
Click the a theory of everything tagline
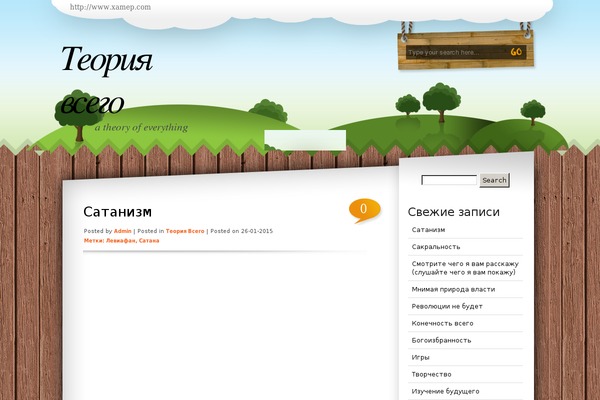point(141,127)
